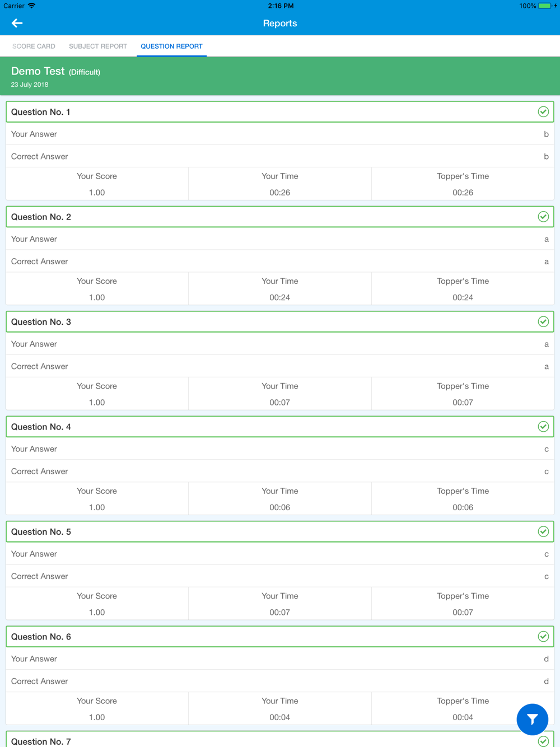This screenshot has width=560, height=747.
Task: Click Topper's Time 00:24 in Question 2
Action: pyautogui.click(x=463, y=289)
